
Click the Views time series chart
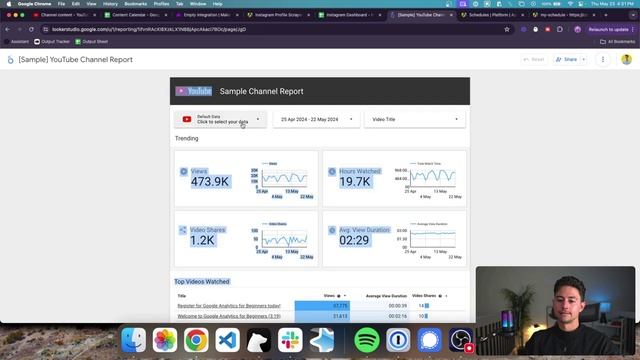pyautogui.click(x=282, y=179)
